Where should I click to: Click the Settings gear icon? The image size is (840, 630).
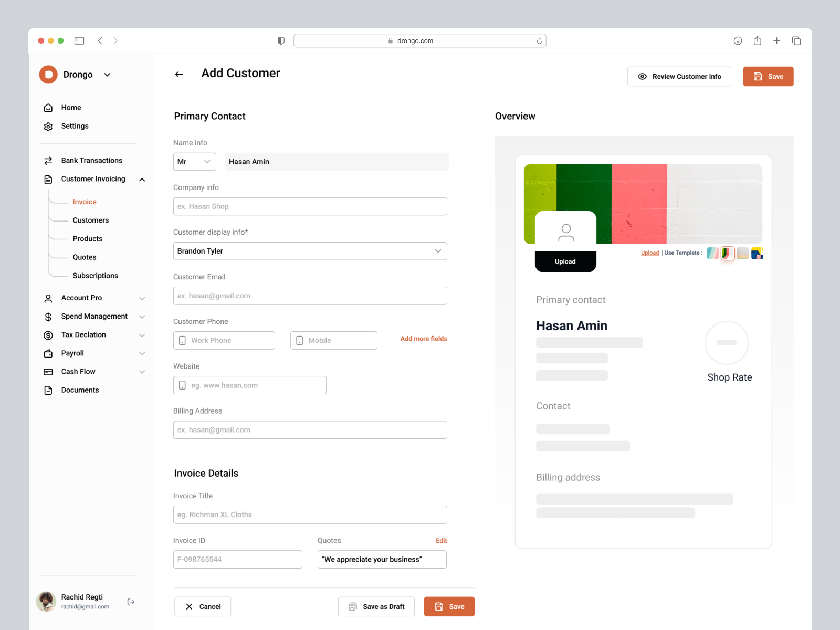[x=48, y=126]
